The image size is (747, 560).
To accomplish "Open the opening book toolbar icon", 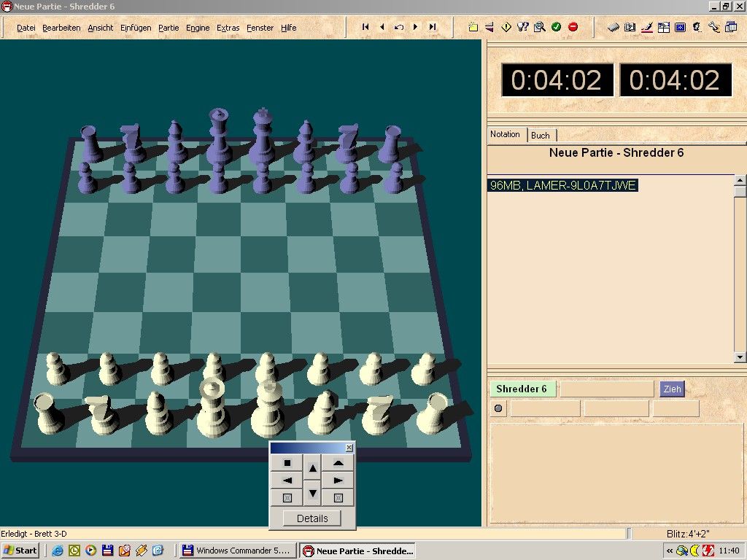I will point(630,28).
